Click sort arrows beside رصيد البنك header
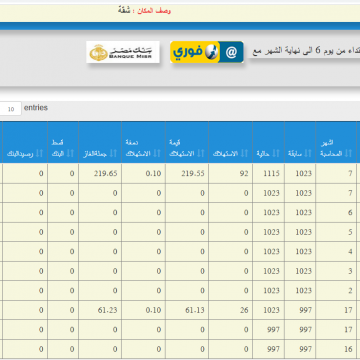This screenshot has height=360, width=360. (x=40, y=153)
